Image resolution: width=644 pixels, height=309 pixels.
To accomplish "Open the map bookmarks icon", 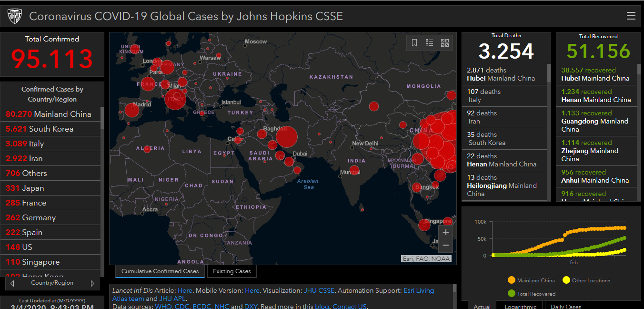I will coord(414,43).
